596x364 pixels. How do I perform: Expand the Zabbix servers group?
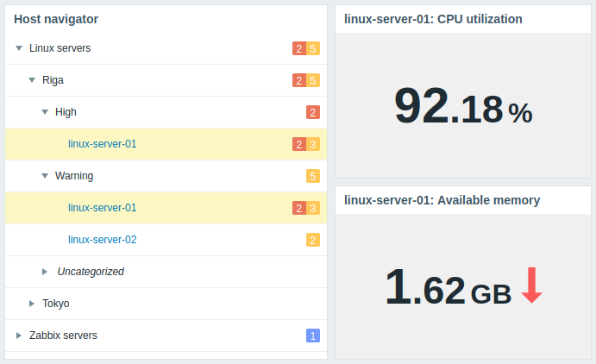[19, 336]
